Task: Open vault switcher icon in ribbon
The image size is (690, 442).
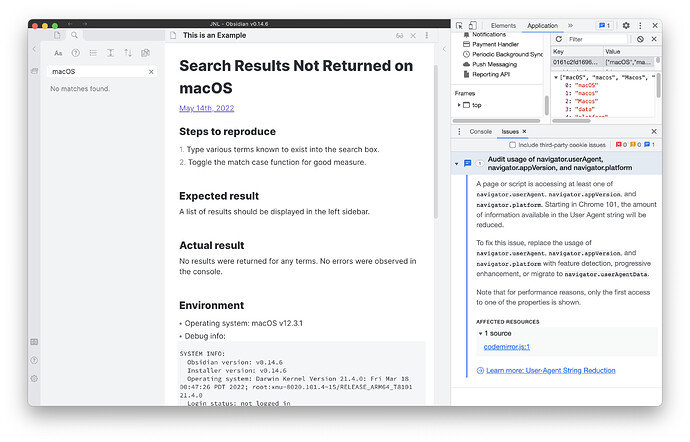Action: click(x=34, y=342)
